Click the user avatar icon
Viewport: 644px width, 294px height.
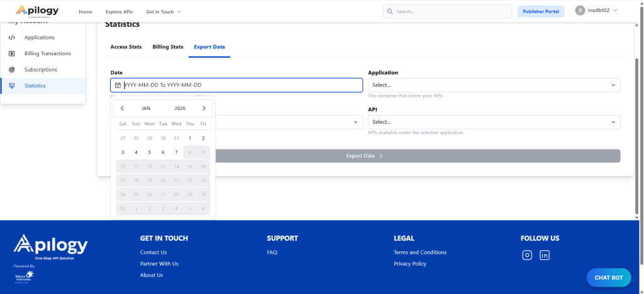pos(580,11)
